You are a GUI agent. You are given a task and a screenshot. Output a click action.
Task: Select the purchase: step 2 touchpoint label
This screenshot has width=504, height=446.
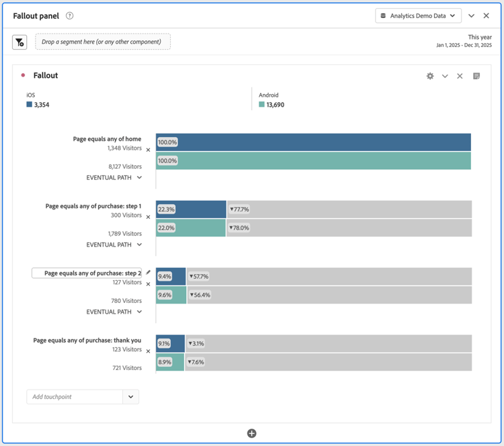(x=87, y=273)
